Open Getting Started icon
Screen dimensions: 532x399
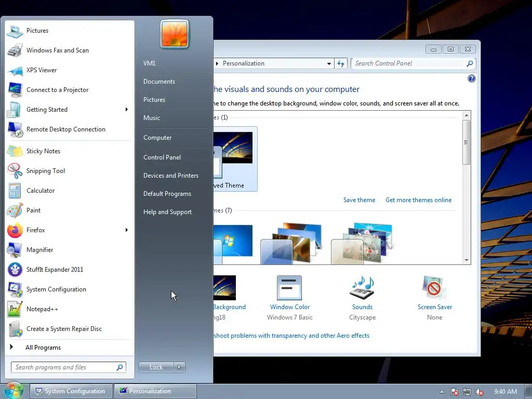click(15, 110)
